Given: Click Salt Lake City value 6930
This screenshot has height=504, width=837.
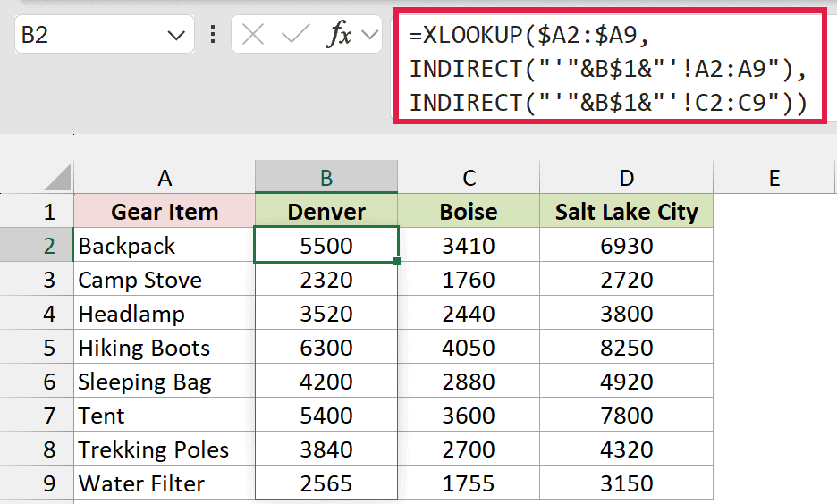Looking at the screenshot, I should 626,246.
